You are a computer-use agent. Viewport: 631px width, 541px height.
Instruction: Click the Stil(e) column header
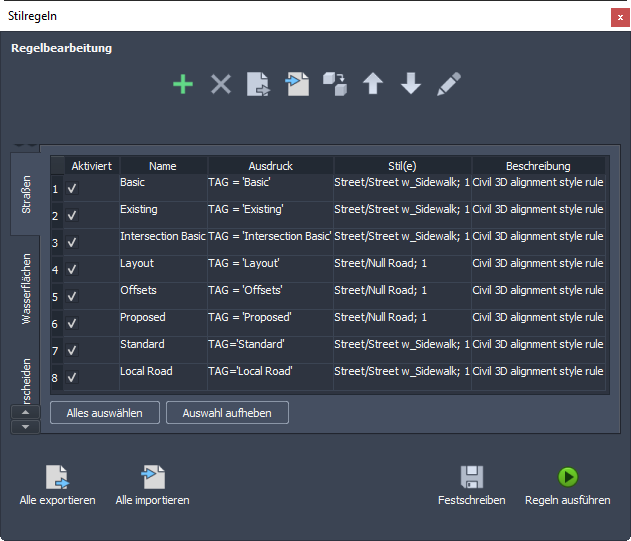pyautogui.click(x=402, y=166)
